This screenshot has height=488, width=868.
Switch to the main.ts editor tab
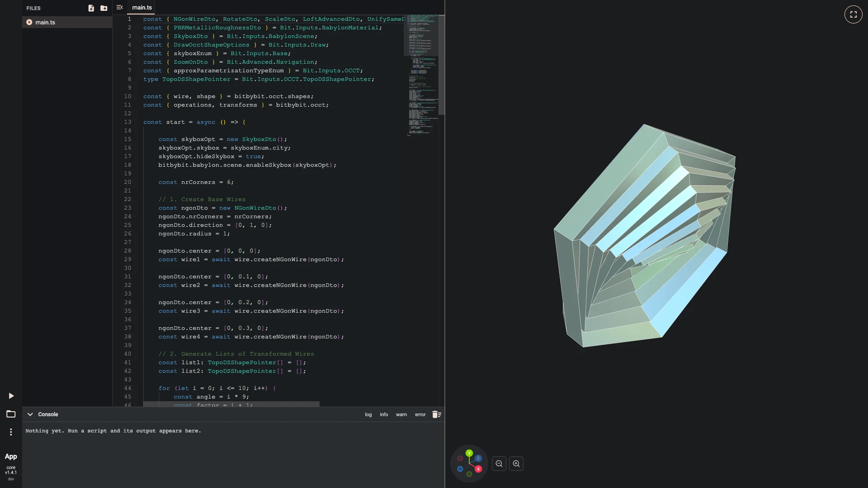[x=142, y=7]
